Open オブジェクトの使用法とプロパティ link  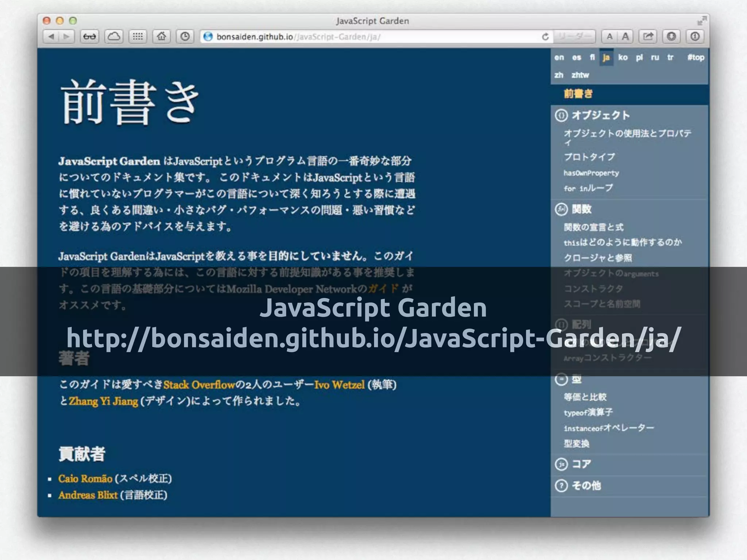tap(627, 137)
